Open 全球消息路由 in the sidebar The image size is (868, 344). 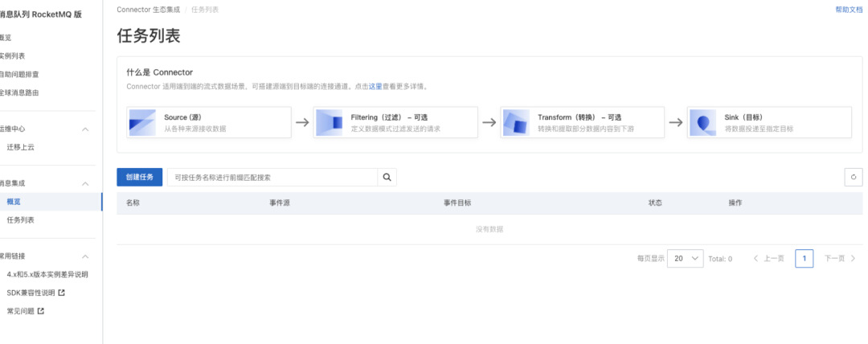coord(19,92)
